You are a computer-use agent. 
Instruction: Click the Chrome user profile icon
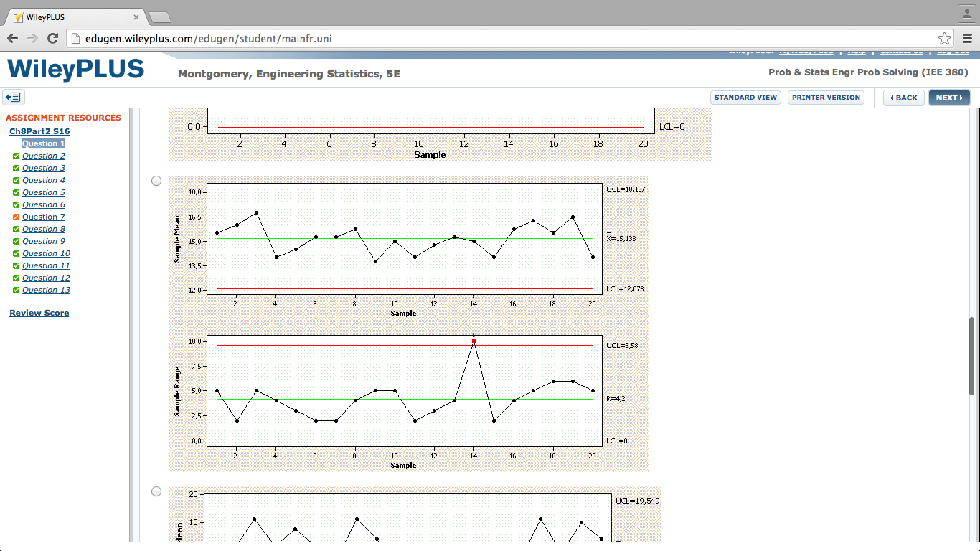pyautogui.click(x=966, y=13)
